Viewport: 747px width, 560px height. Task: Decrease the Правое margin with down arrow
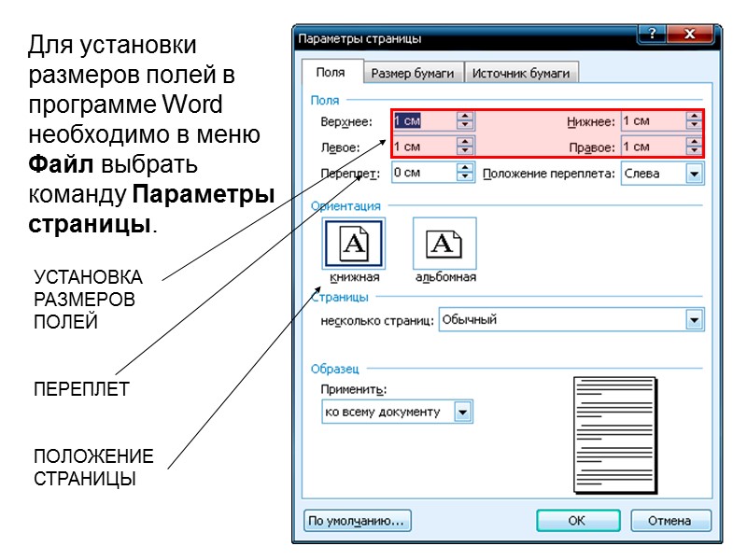coord(694,151)
